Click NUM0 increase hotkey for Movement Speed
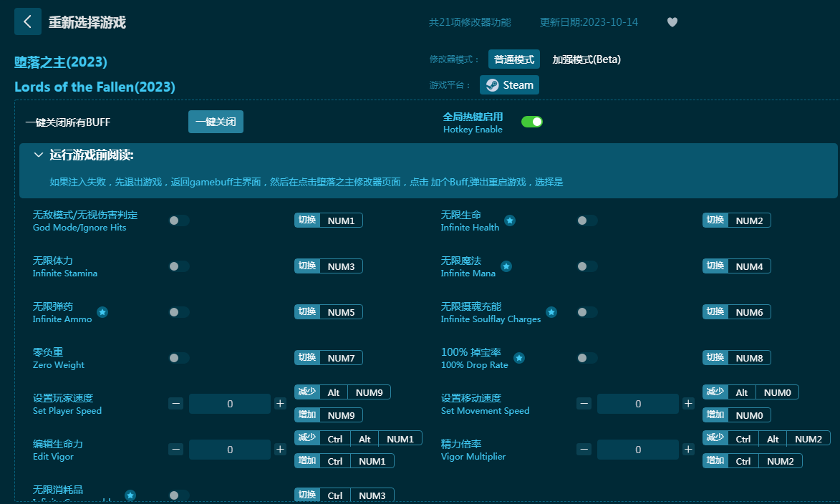 click(737, 415)
